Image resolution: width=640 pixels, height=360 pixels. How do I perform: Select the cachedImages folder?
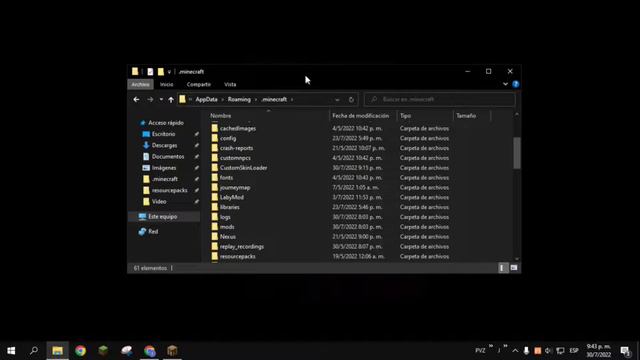(x=238, y=129)
